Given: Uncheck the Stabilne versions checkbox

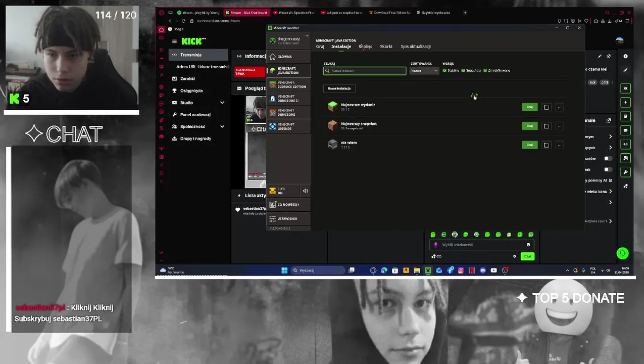Looking at the screenshot, I should [444, 71].
